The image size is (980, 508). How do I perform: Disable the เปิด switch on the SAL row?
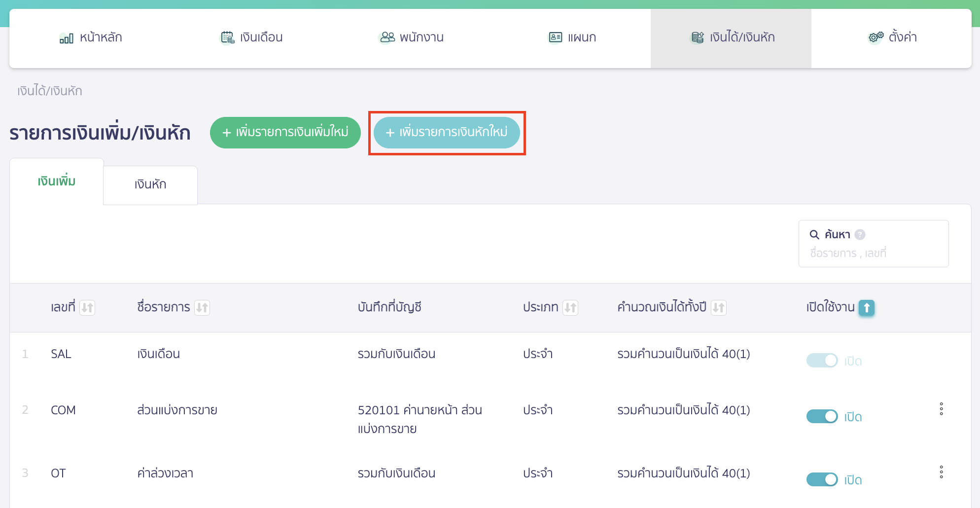pos(821,361)
